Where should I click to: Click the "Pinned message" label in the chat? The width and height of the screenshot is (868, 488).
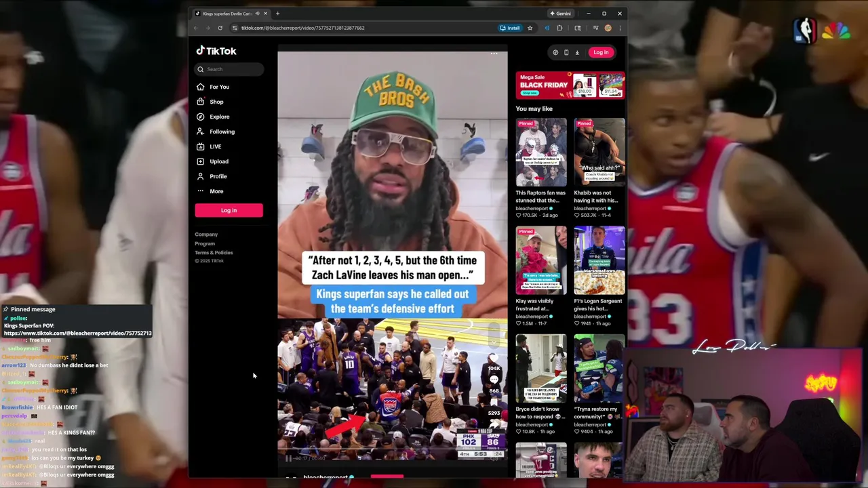tap(33, 309)
